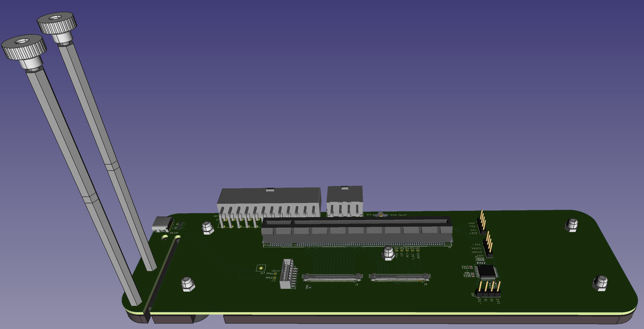The width and height of the screenshot is (644, 329).
Task: Click the small gray header J1
Action: click(288, 273)
